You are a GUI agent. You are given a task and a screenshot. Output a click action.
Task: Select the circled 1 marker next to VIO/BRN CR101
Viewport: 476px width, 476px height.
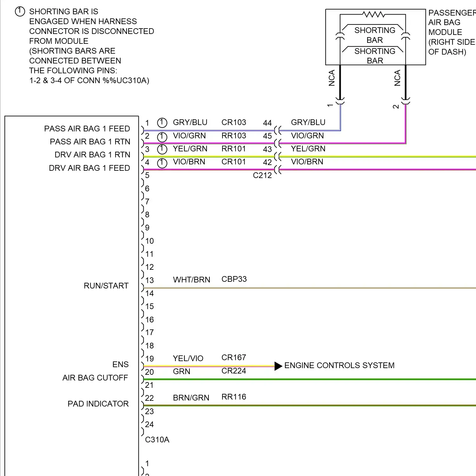[162, 163]
